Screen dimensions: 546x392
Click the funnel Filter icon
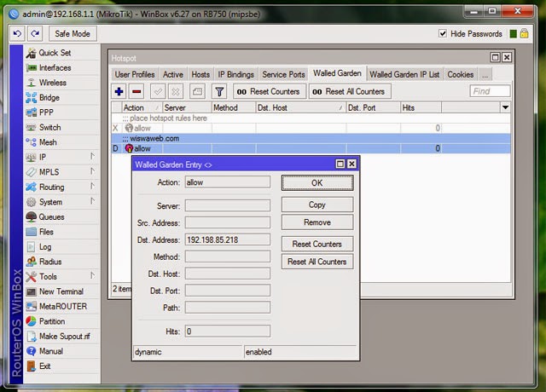click(x=219, y=91)
